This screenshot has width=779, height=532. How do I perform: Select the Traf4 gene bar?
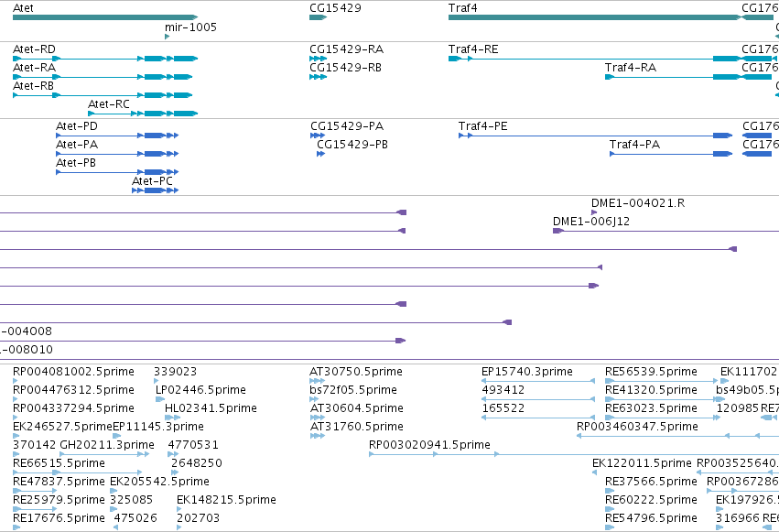(x=595, y=17)
